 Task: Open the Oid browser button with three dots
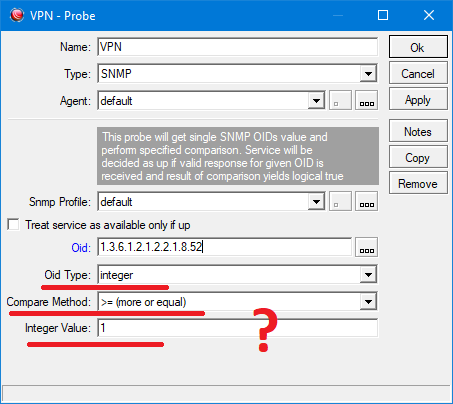click(367, 247)
